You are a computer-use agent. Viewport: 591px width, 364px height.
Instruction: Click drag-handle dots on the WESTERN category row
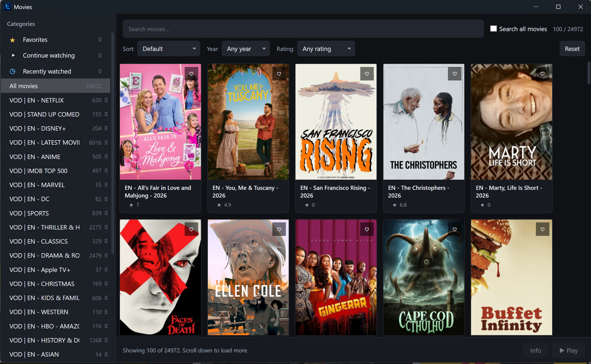coord(106,312)
